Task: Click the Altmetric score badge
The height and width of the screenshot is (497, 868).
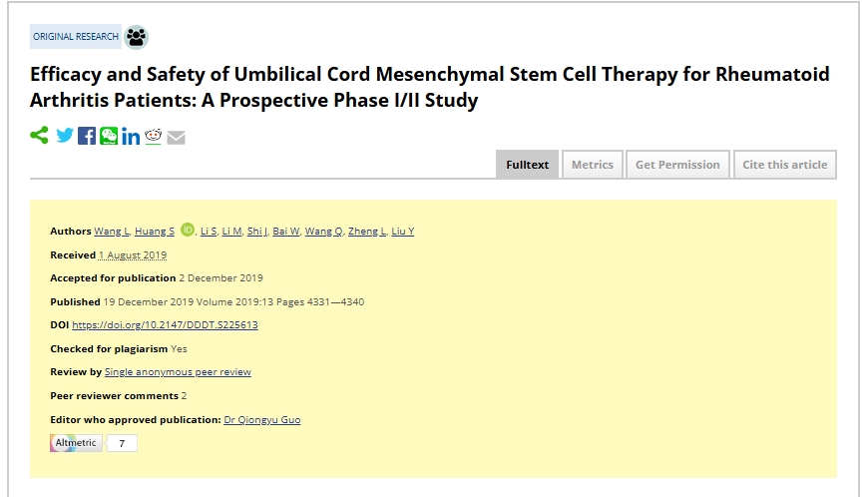Action: 93,443
